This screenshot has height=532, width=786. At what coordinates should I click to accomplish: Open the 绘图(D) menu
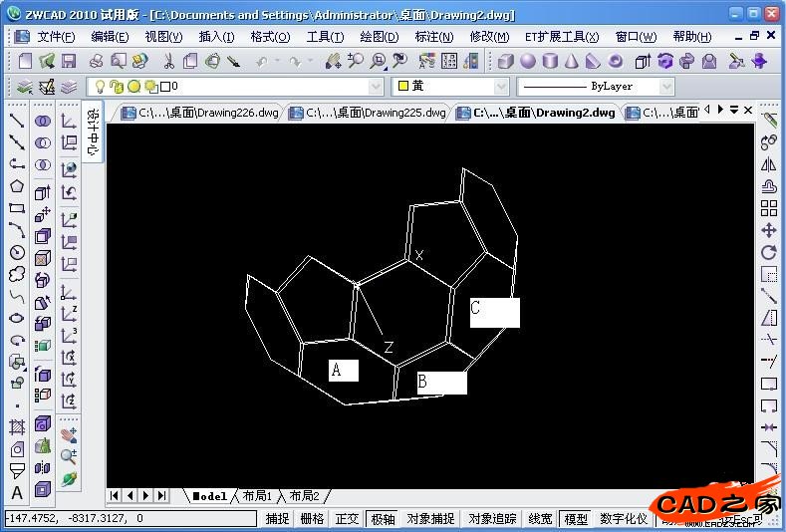[379, 37]
